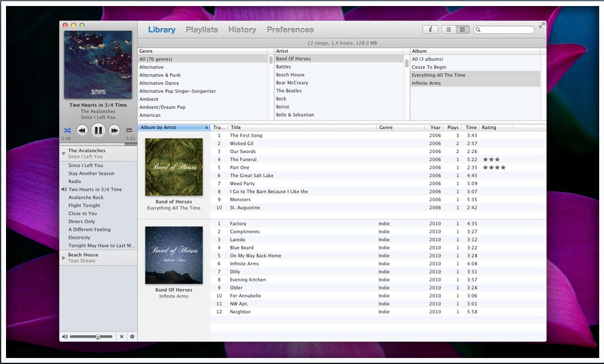Select 'Band Of Horses' in Artist list
The width and height of the screenshot is (604, 364).
[339, 58]
